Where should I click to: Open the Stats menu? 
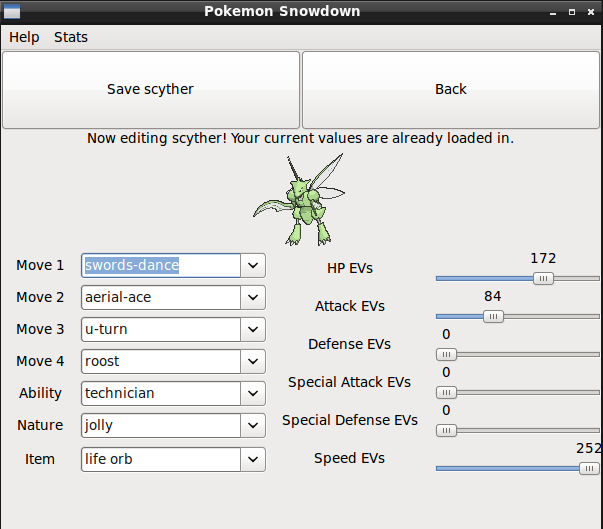tap(71, 37)
